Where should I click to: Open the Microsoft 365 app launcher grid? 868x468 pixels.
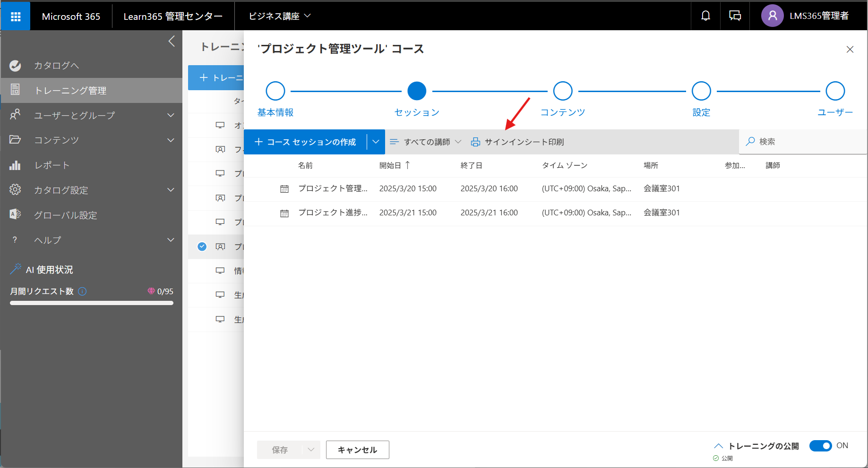[x=16, y=17]
